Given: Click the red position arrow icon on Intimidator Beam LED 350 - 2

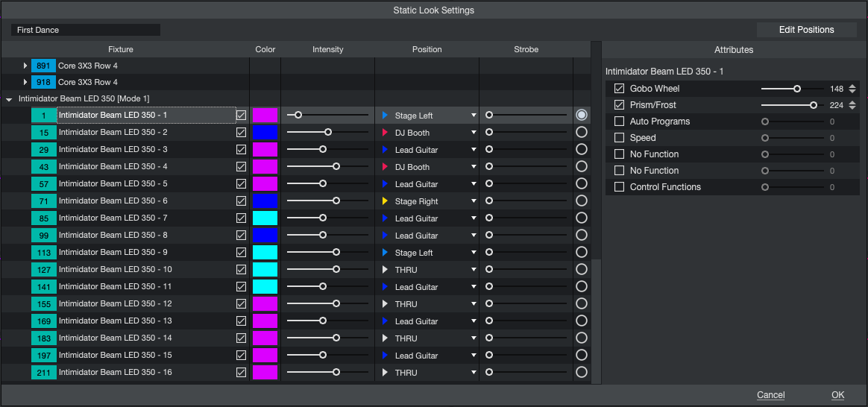Looking at the screenshot, I should (386, 133).
